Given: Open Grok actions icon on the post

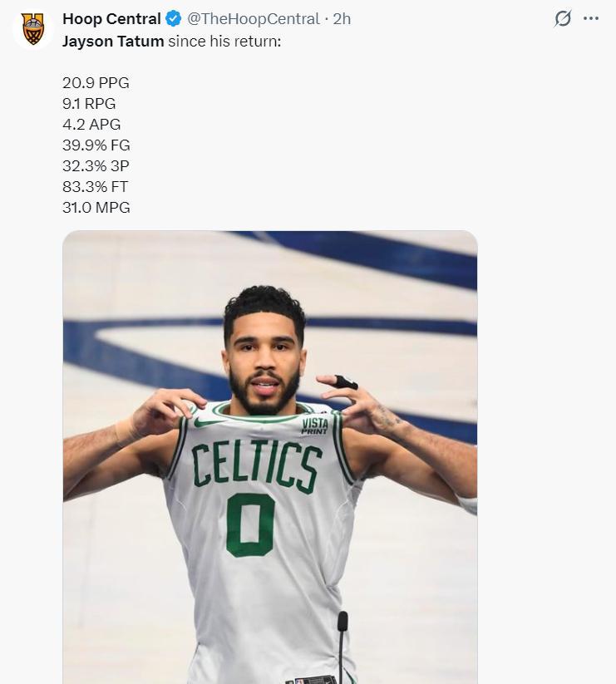Looking at the screenshot, I should click(x=563, y=18).
